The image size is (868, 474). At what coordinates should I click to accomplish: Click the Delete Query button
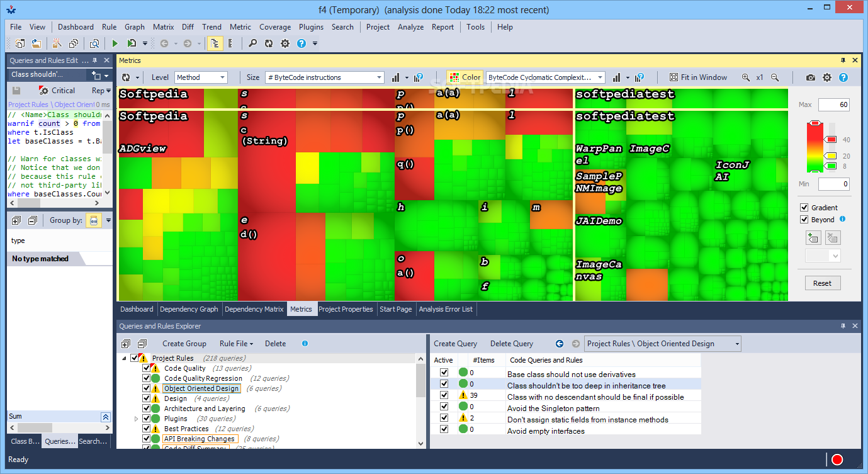[512, 344]
